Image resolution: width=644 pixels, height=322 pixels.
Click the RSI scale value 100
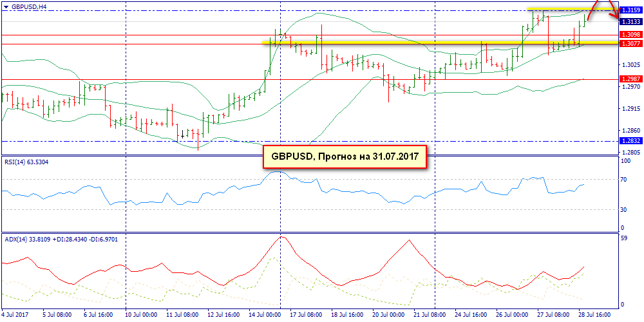tap(626, 161)
